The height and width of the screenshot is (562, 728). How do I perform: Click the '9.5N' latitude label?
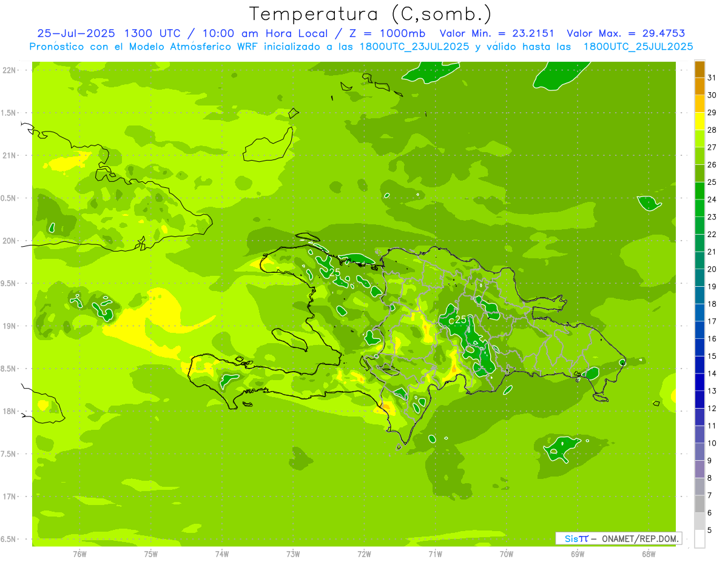[9, 283]
